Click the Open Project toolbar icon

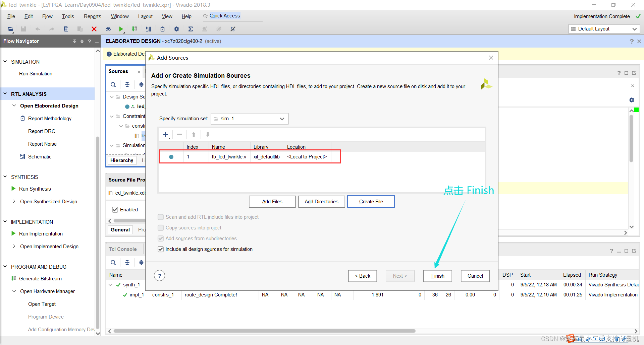(x=10, y=29)
